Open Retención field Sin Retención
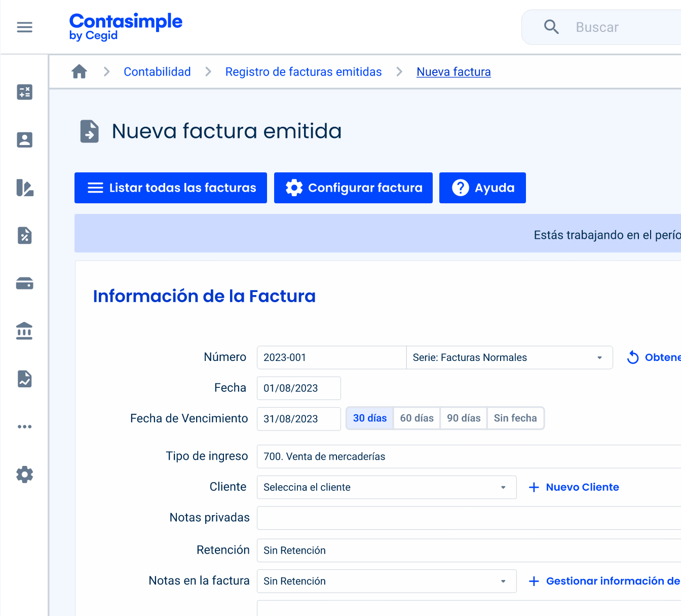The width and height of the screenshot is (681, 616). (x=469, y=550)
